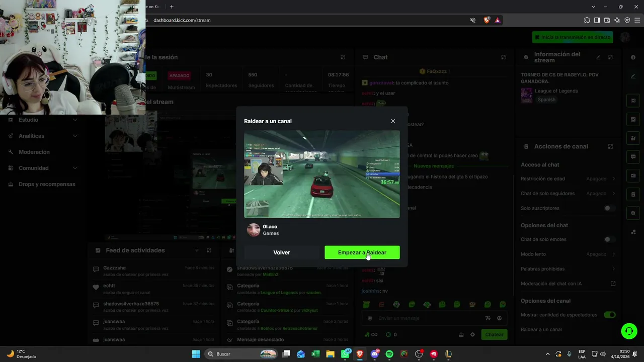
Task: Open Chat de solo seguidores setting
Action: point(568,194)
